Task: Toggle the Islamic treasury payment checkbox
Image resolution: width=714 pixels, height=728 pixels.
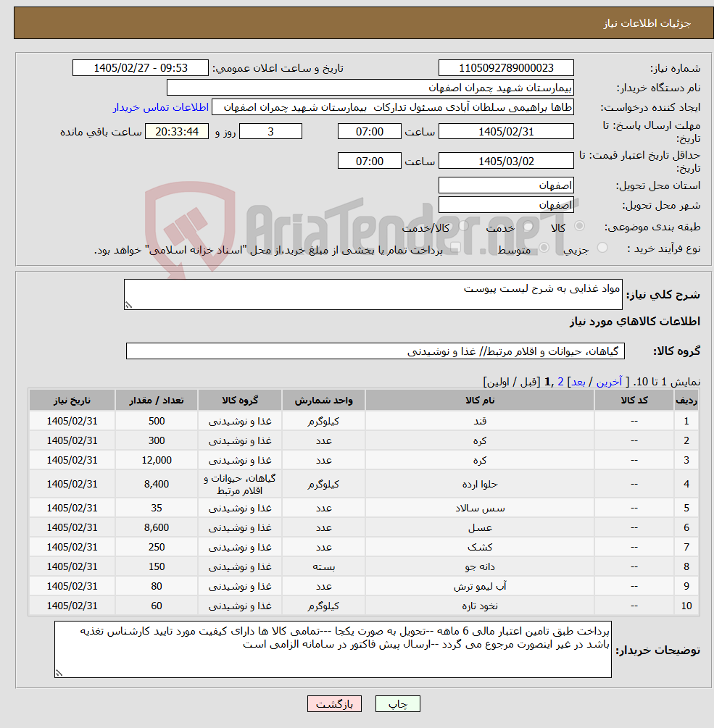Action: [456, 248]
